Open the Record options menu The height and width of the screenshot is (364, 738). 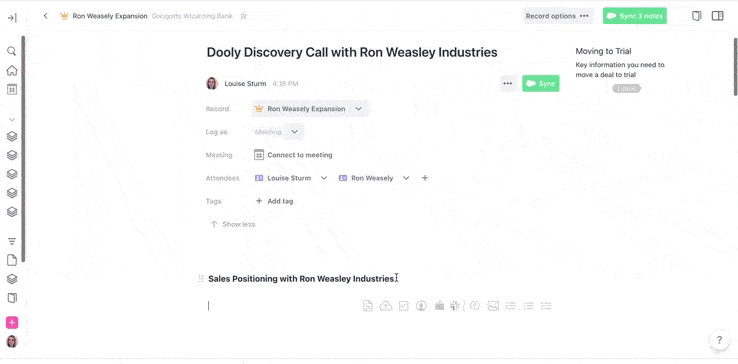(x=558, y=16)
